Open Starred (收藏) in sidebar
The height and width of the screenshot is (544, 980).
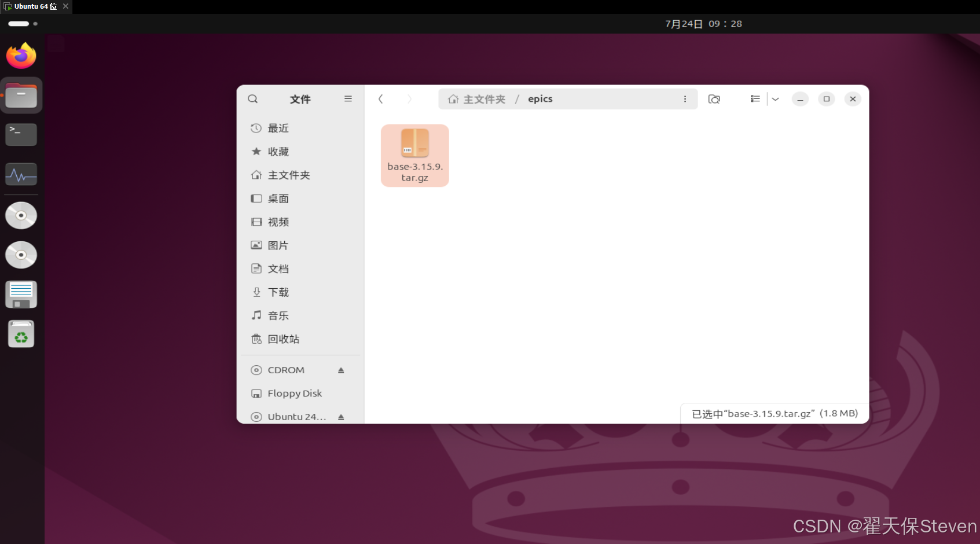[x=300, y=152]
